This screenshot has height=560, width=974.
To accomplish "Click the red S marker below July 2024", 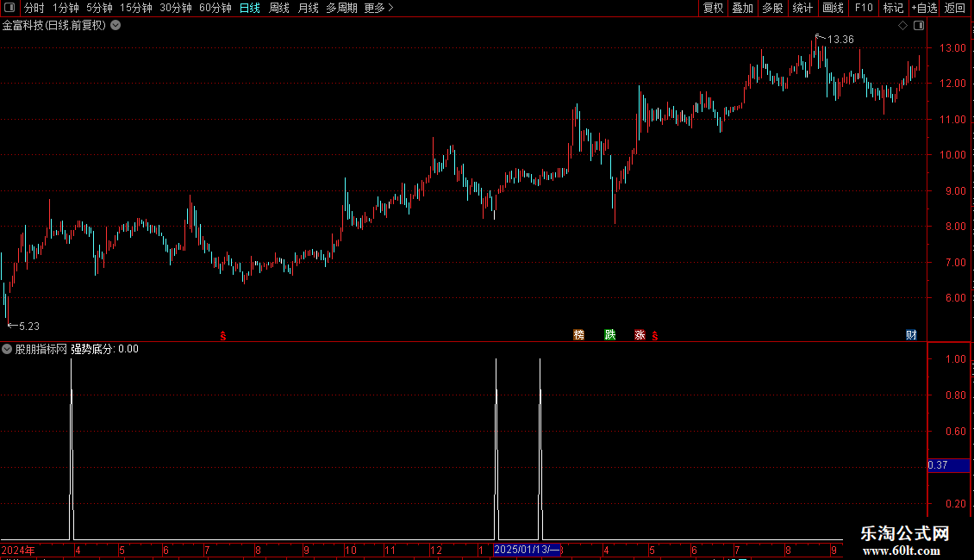I will click(223, 336).
